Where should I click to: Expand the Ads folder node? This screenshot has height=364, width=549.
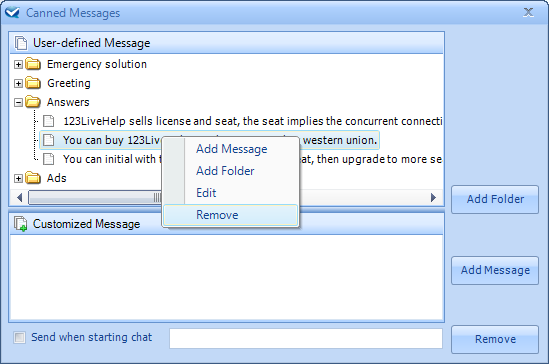(x=18, y=178)
